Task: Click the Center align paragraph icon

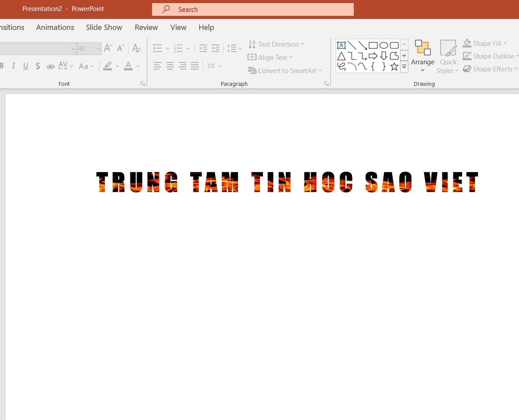Action: pos(170,66)
